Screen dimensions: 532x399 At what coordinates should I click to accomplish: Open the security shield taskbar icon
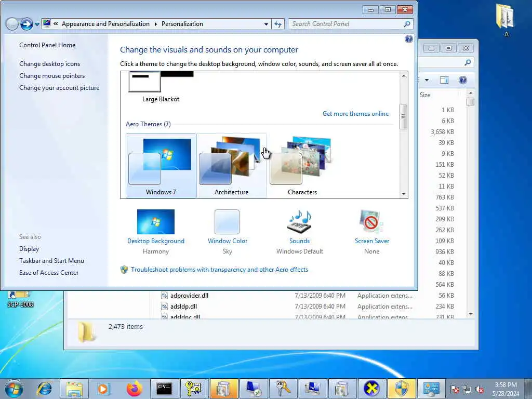tap(402, 389)
